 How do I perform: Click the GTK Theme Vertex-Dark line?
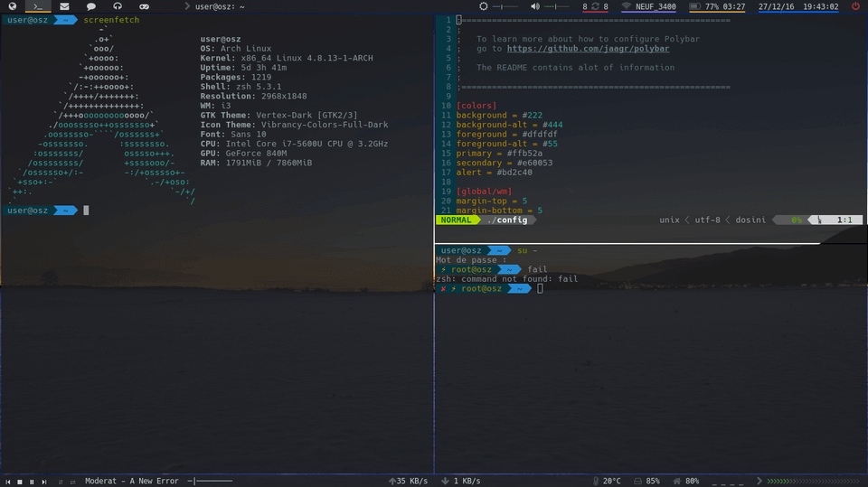pyautogui.click(x=279, y=115)
